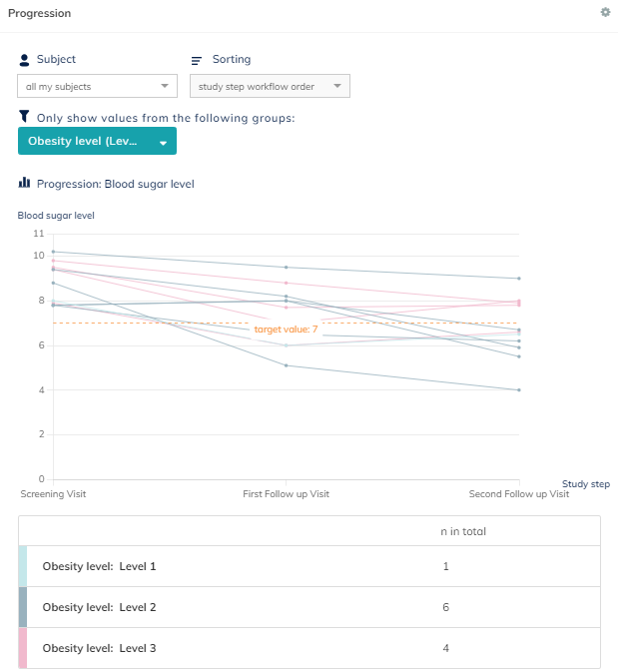Open the Obesity level group filter

[97, 141]
